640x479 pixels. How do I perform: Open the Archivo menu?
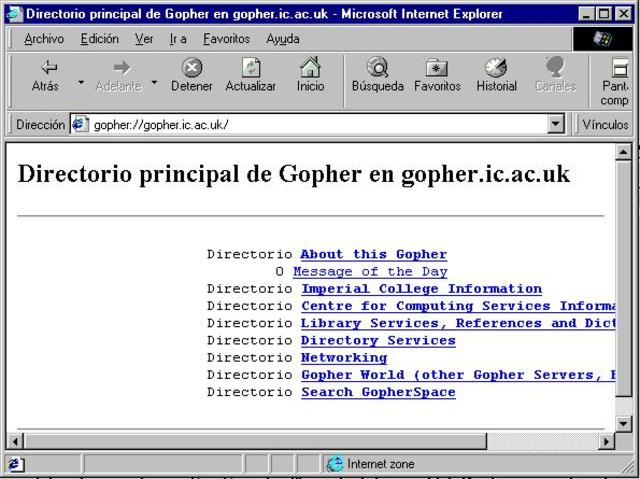pyautogui.click(x=44, y=39)
